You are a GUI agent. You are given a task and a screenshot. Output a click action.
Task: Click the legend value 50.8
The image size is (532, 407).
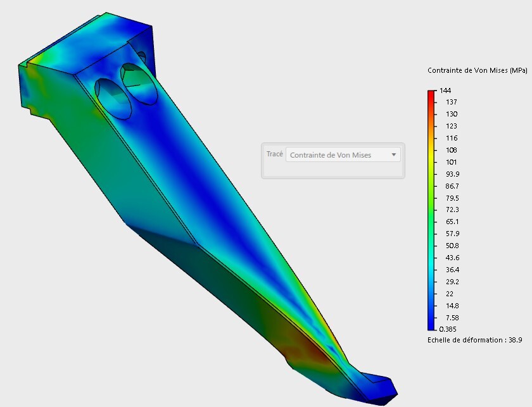[453, 246]
